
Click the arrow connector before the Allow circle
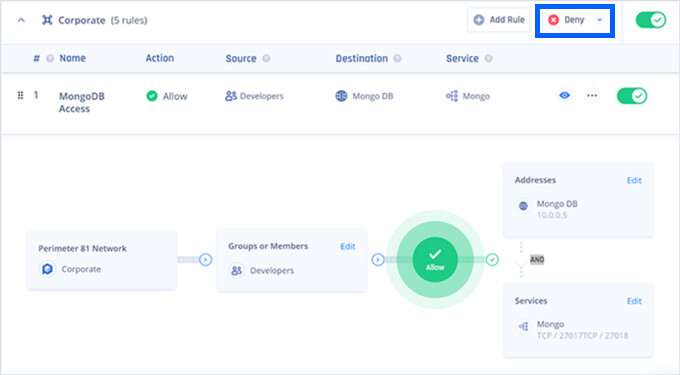pyautogui.click(x=378, y=260)
